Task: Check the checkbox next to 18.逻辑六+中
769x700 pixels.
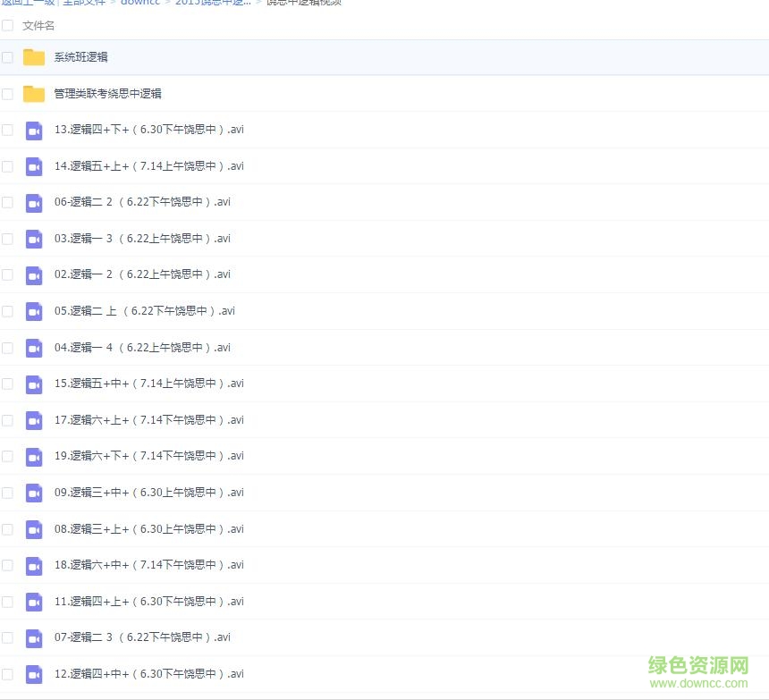Action: pyautogui.click(x=8, y=565)
